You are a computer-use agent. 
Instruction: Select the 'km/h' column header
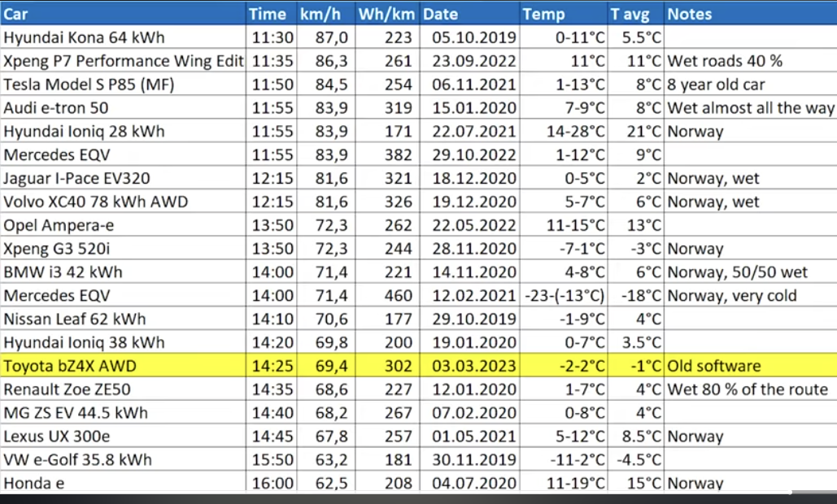(x=326, y=14)
